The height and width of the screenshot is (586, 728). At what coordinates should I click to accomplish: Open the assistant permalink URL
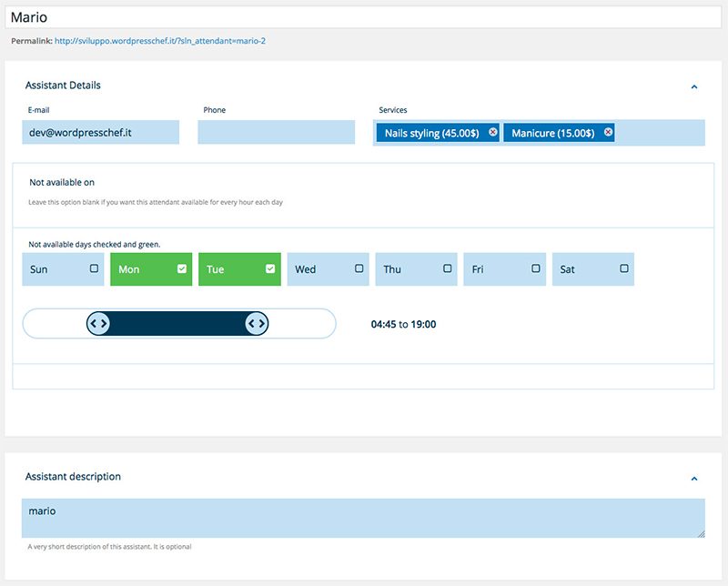point(159,41)
